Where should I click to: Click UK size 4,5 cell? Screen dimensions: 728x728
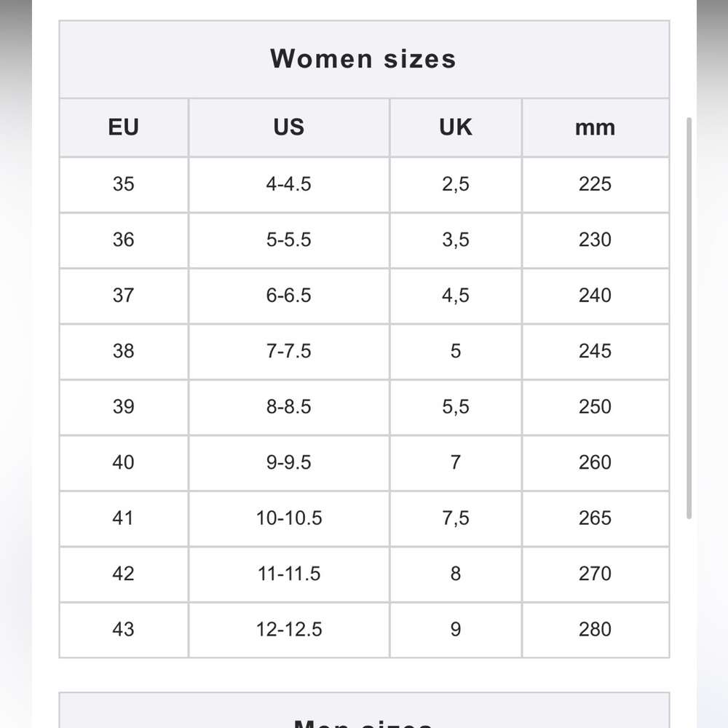(456, 296)
